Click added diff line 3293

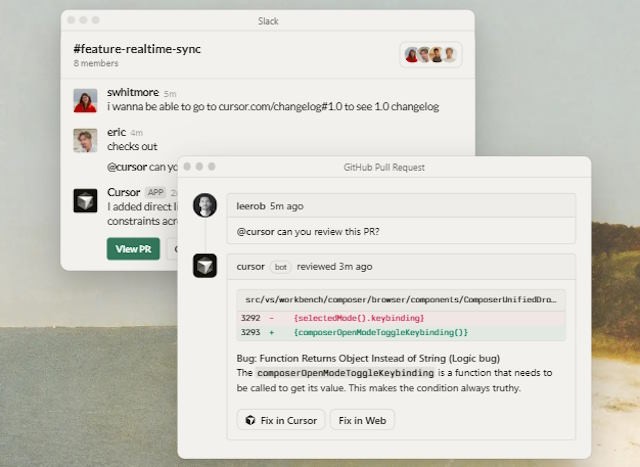401,333
